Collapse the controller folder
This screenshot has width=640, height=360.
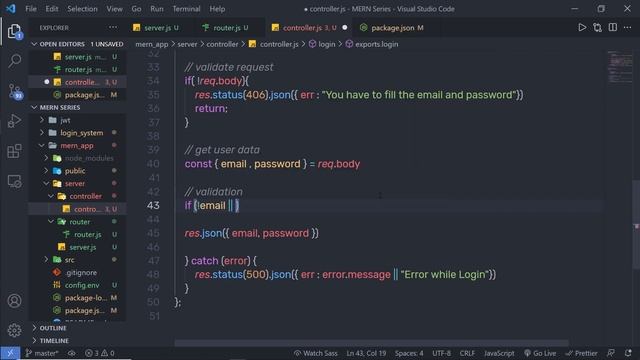(x=51, y=196)
